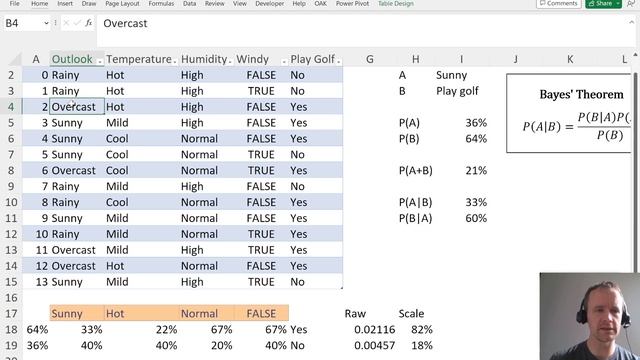Open the Power Pivot tab

click(352, 3)
